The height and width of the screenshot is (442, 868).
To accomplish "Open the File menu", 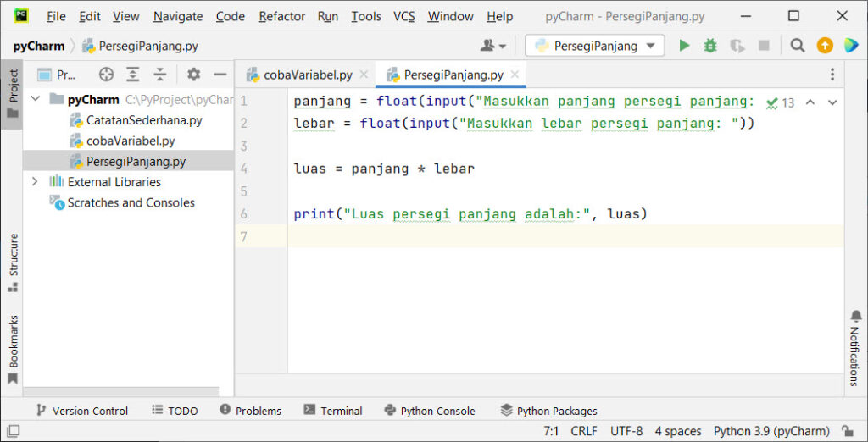I will coord(56,17).
